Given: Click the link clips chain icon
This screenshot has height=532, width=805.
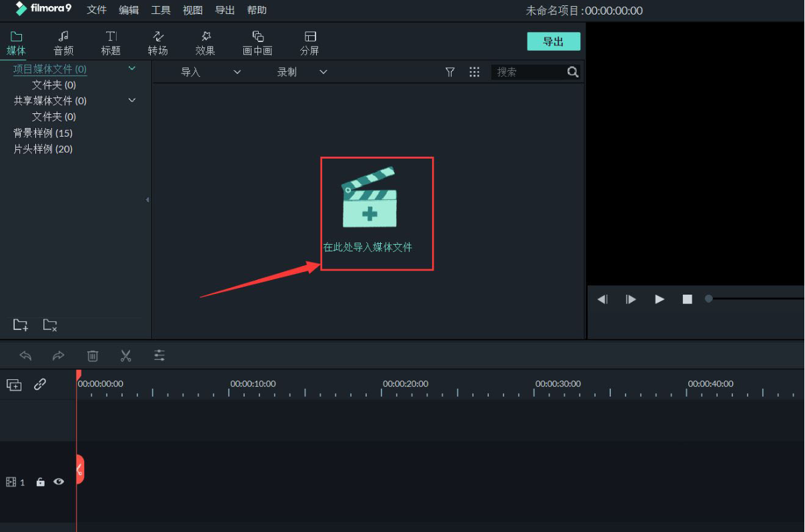Looking at the screenshot, I should coord(41,384).
